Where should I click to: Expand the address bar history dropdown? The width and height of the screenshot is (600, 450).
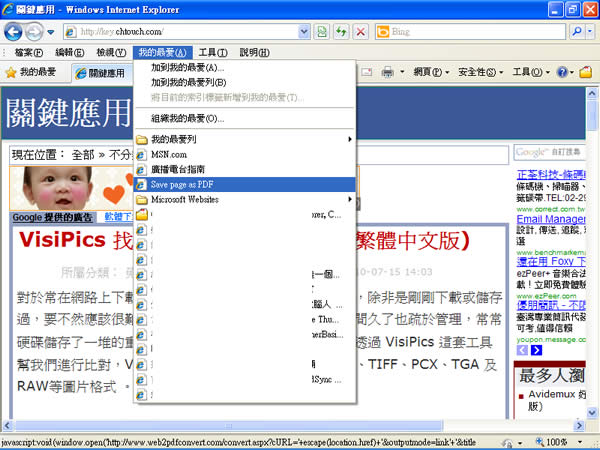304,32
